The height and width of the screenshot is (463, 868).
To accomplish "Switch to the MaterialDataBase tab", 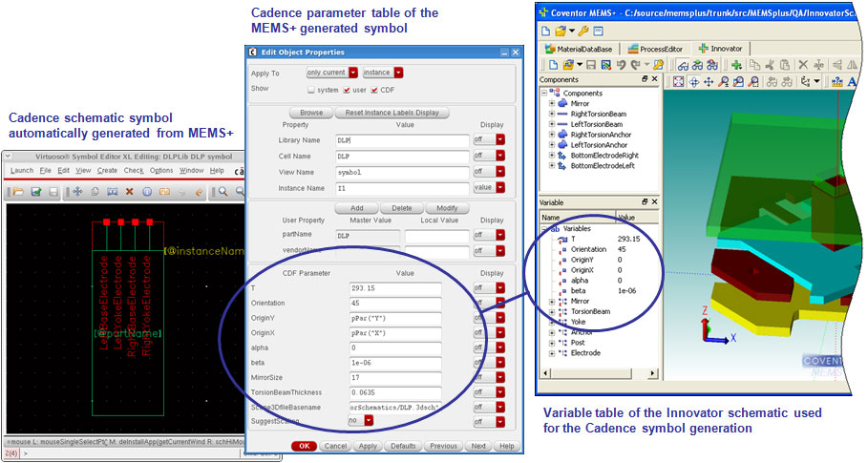I will (579, 49).
